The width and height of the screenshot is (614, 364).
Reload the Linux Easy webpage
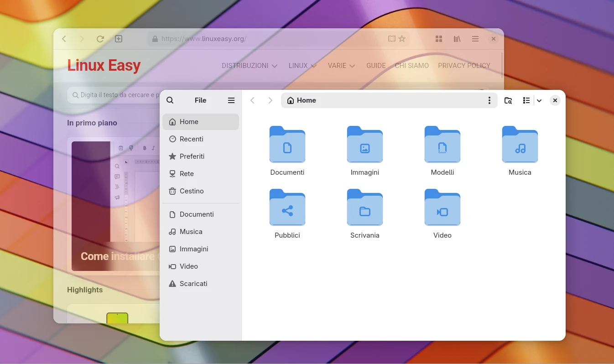pyautogui.click(x=100, y=39)
